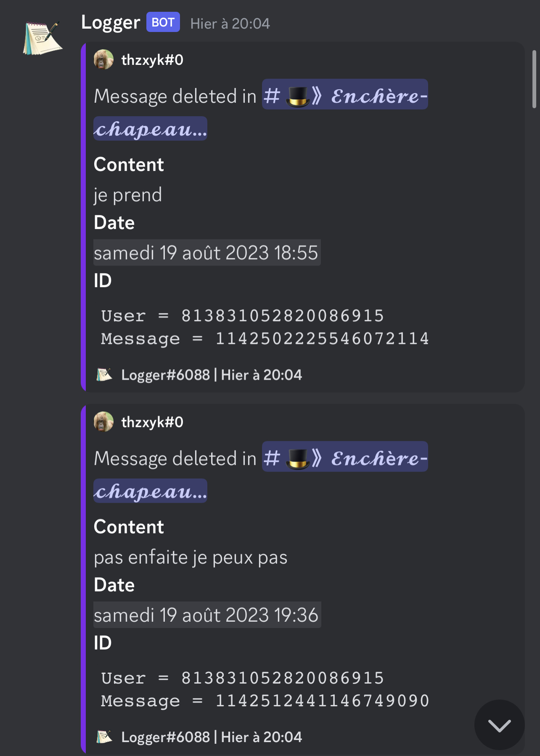Jump to latest messages with the down chevron
Screen dimensions: 540x756
tap(499, 725)
